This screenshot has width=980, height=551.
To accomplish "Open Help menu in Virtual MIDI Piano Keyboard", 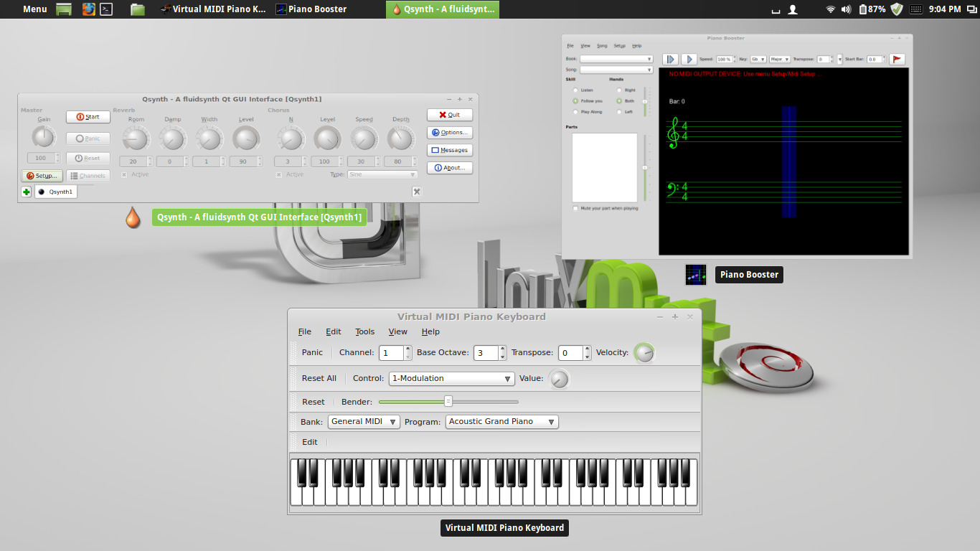I will click(430, 331).
